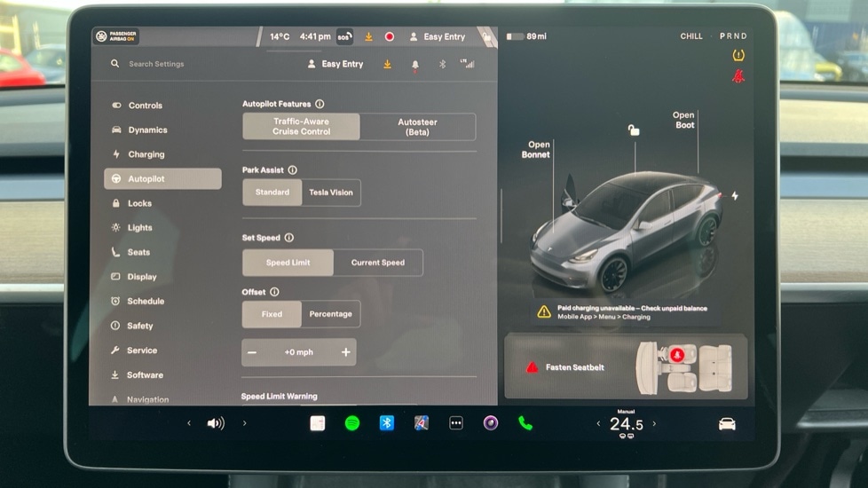The width and height of the screenshot is (868, 488).
Task: Increase speed offset with plus button
Action: click(345, 352)
